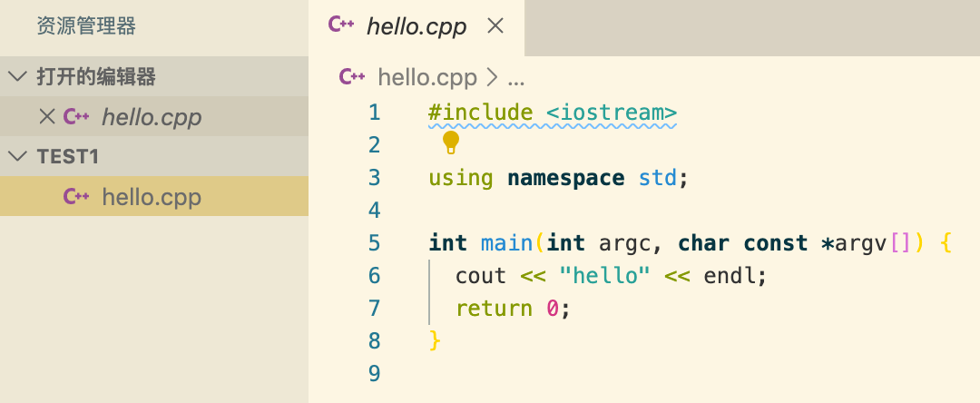980x403 pixels.
Task: Close the hello.cpp editor tab
Action: pos(495,26)
